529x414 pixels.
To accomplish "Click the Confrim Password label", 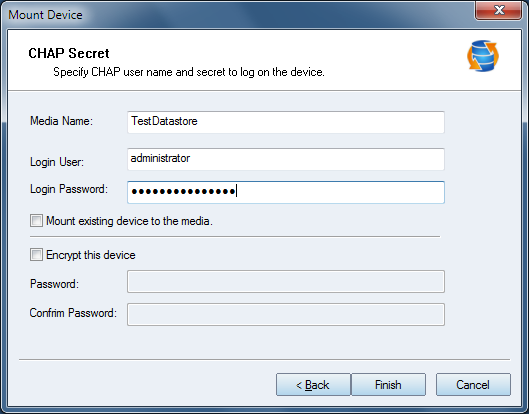I will (73, 313).
